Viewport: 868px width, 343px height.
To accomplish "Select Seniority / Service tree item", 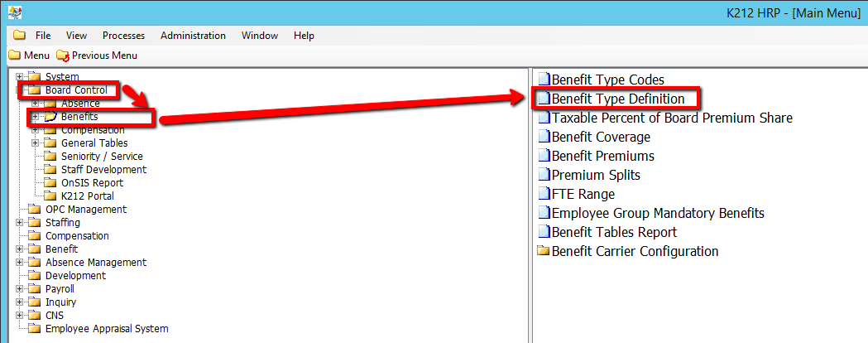I will coord(102,157).
